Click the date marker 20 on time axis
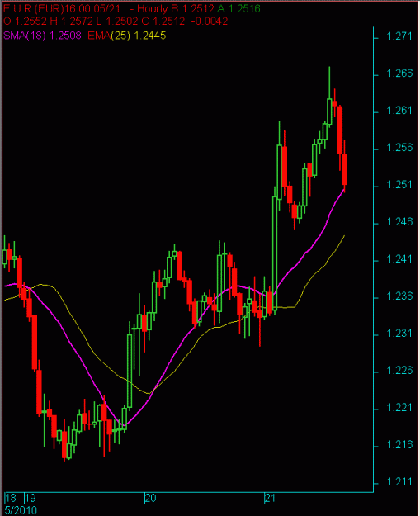This screenshot has height=516, width=420. 151,498
